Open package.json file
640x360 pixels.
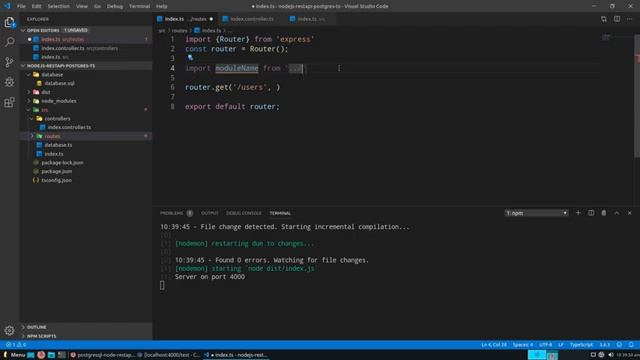coord(56,171)
